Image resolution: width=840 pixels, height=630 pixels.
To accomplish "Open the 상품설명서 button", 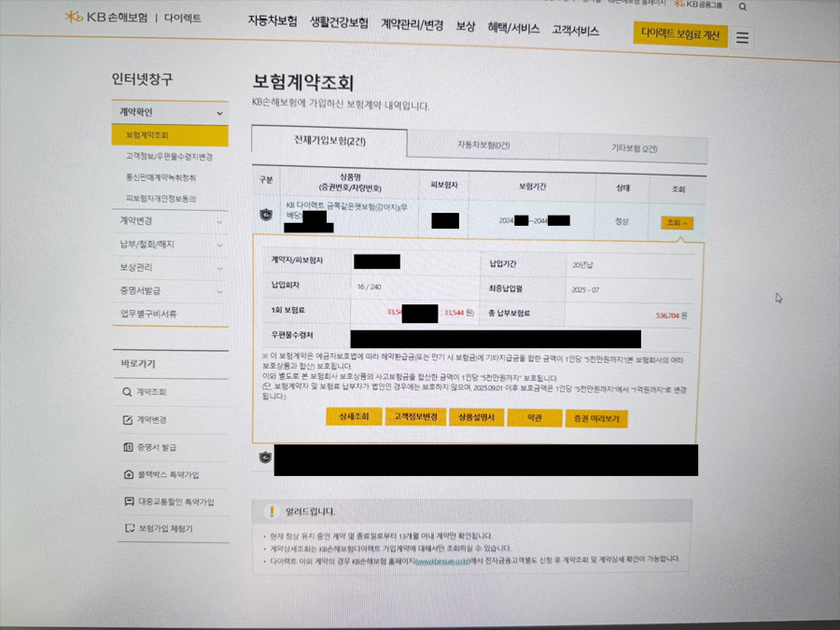I will coord(477,417).
